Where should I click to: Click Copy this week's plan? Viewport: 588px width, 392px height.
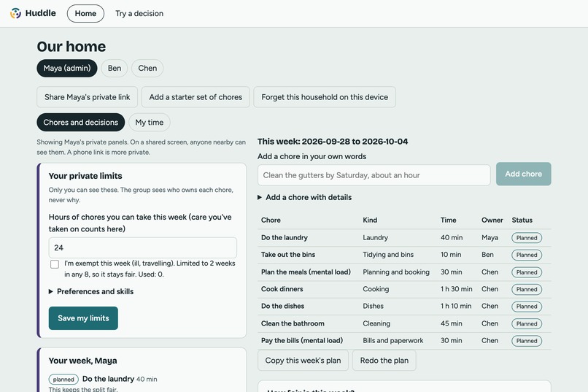click(x=303, y=361)
